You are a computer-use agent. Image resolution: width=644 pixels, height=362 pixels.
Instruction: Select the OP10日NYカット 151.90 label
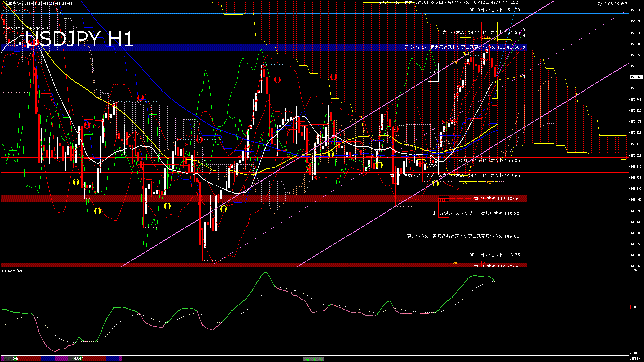(494, 10)
